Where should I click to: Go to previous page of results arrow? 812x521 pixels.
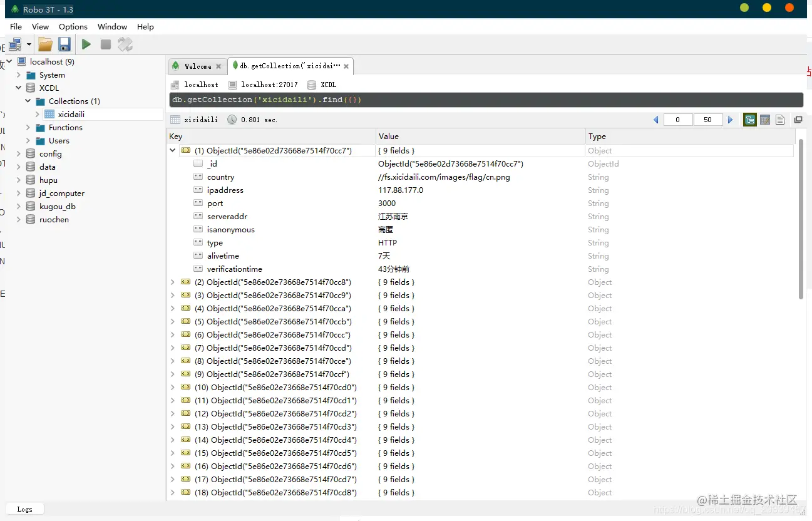coord(655,120)
